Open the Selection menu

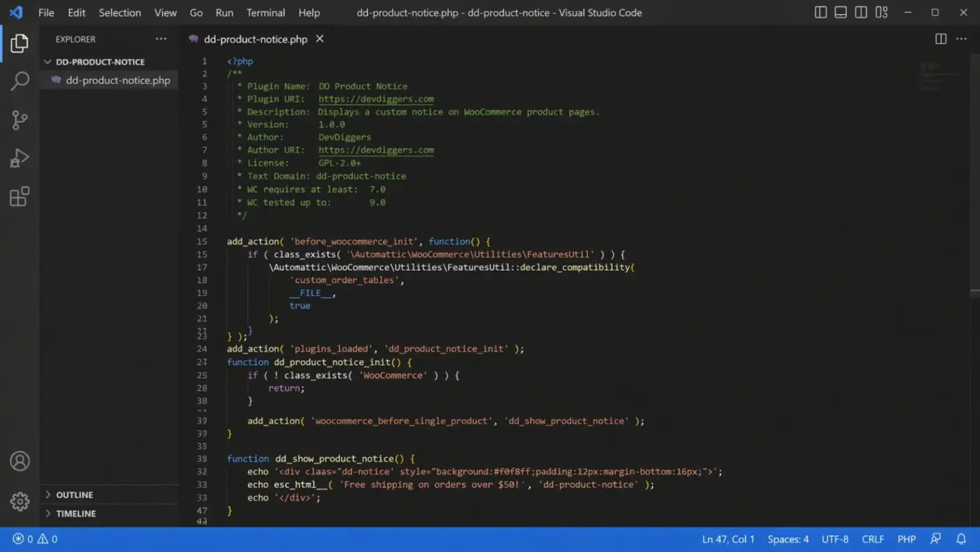[120, 13]
